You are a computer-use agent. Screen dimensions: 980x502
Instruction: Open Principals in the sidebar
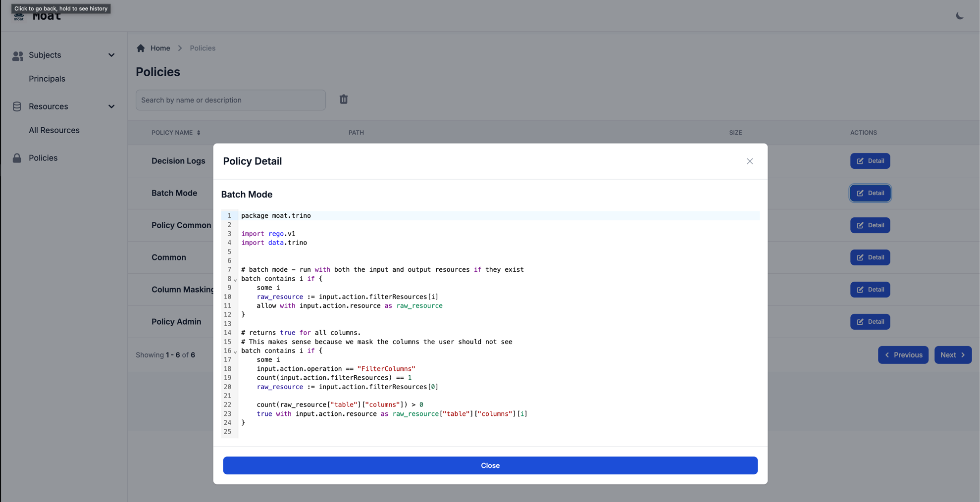(47, 79)
